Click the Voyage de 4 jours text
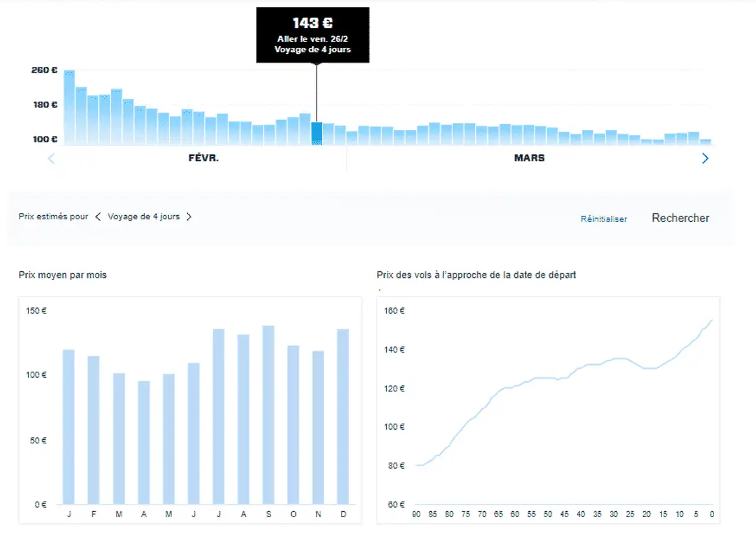This screenshot has height=542, width=756. click(144, 217)
